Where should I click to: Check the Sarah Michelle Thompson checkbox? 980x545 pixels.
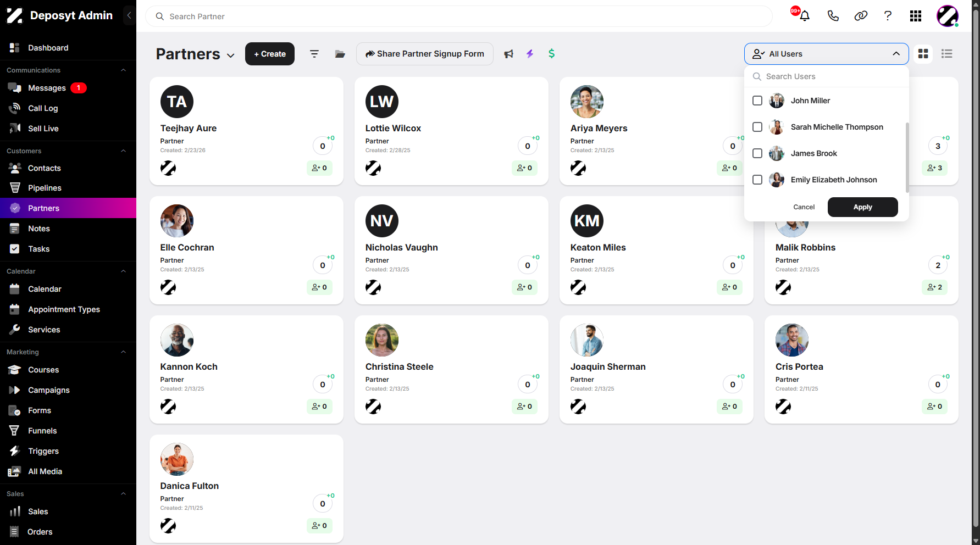point(757,127)
